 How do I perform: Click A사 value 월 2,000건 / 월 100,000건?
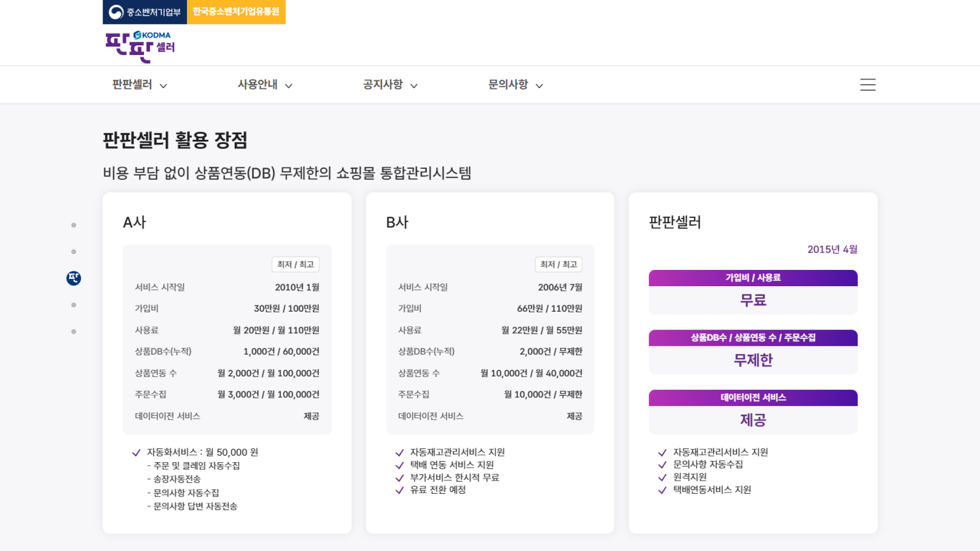268,373
